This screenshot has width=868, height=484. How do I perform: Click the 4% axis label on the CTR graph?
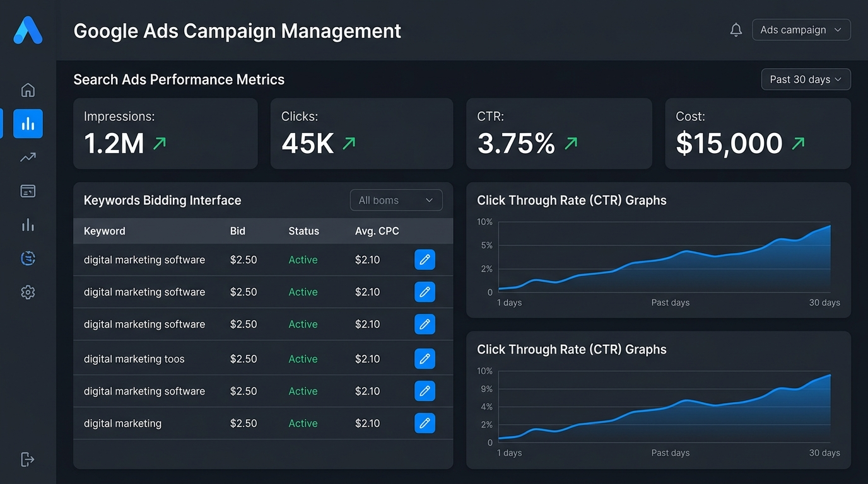(486, 407)
